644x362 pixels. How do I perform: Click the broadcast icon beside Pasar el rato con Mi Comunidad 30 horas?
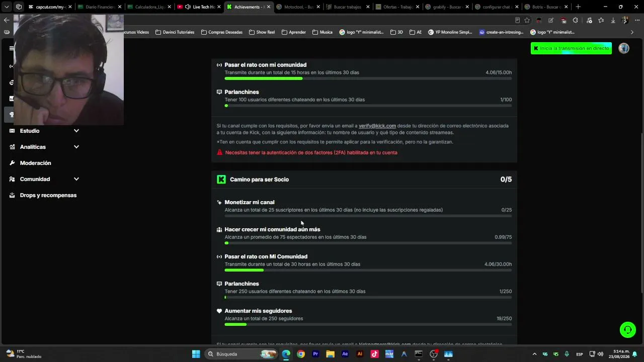[x=219, y=256]
